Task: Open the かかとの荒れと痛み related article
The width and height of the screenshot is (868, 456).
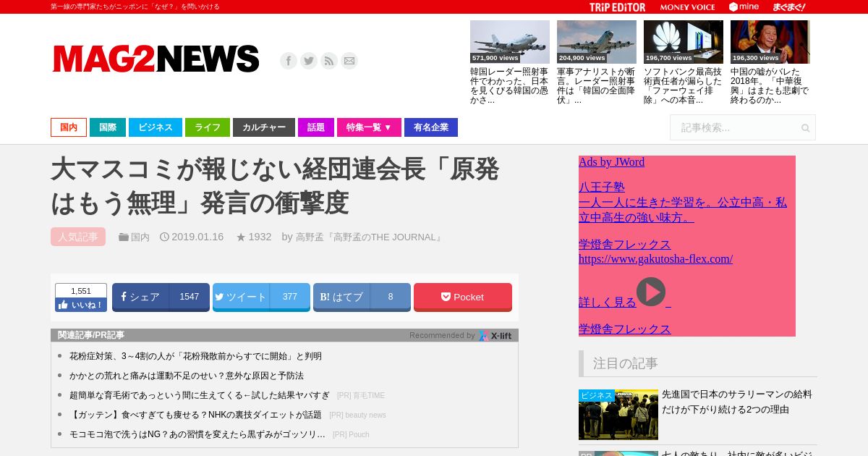Action: [187, 376]
